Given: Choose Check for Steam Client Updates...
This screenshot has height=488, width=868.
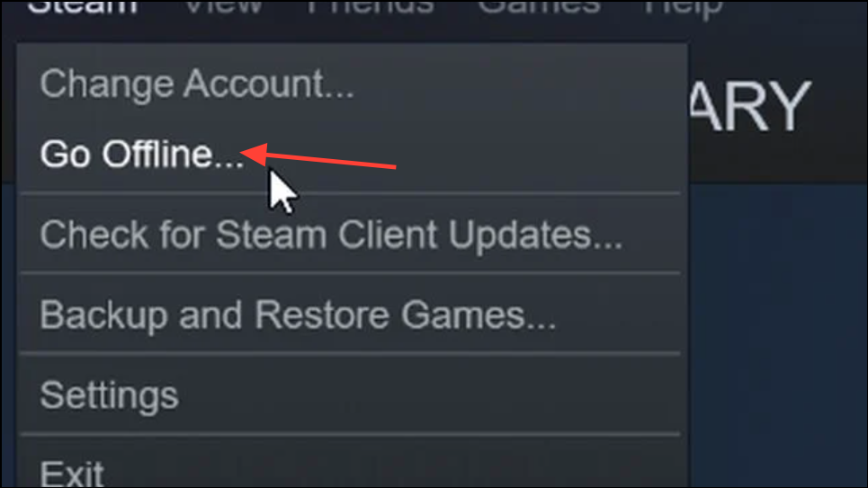Looking at the screenshot, I should coord(351,234).
